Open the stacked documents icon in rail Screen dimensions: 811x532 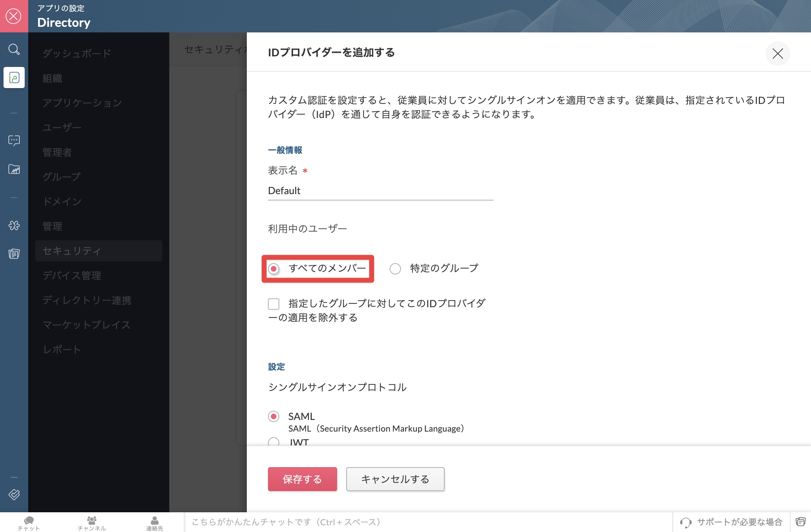[14, 254]
